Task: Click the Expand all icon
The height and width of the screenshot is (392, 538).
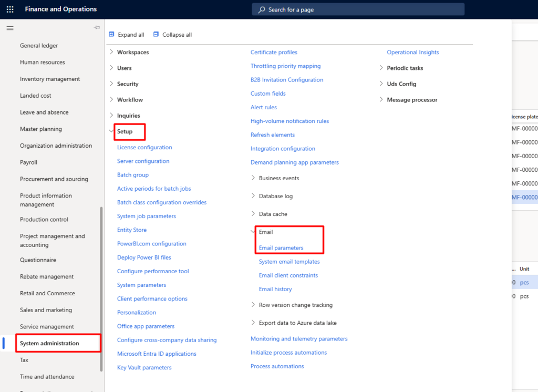Action: 111,35
